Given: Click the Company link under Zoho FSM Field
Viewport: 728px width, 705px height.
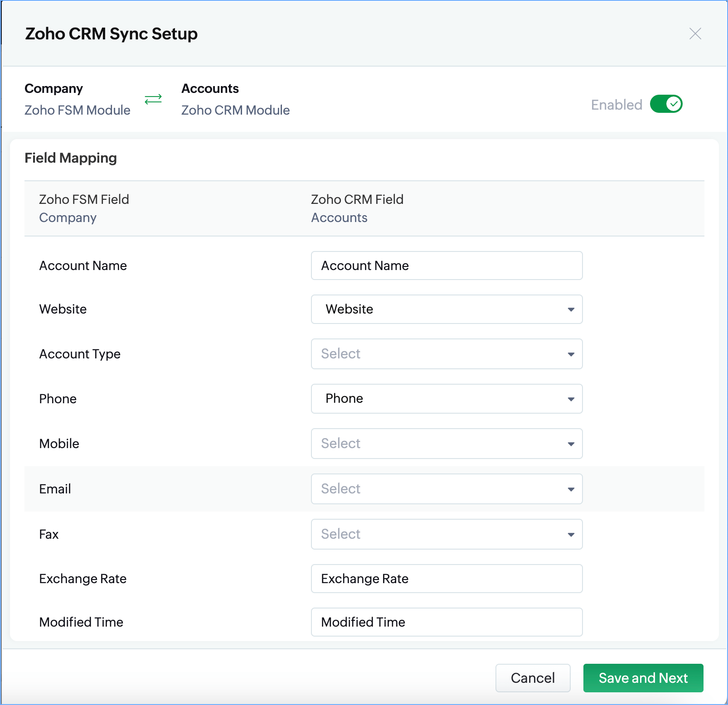Looking at the screenshot, I should (68, 218).
